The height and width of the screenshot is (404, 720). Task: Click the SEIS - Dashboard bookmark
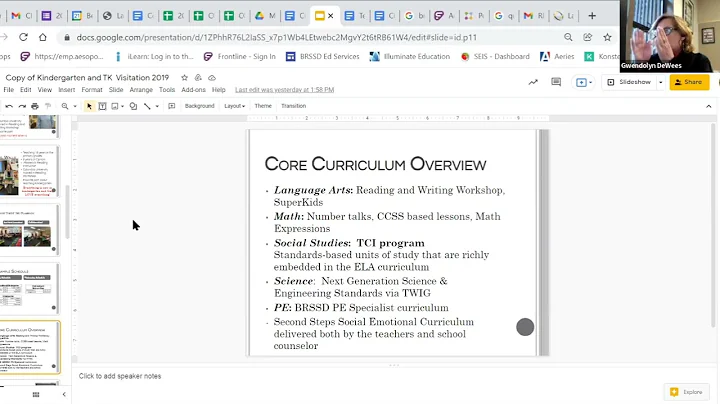[495, 56]
